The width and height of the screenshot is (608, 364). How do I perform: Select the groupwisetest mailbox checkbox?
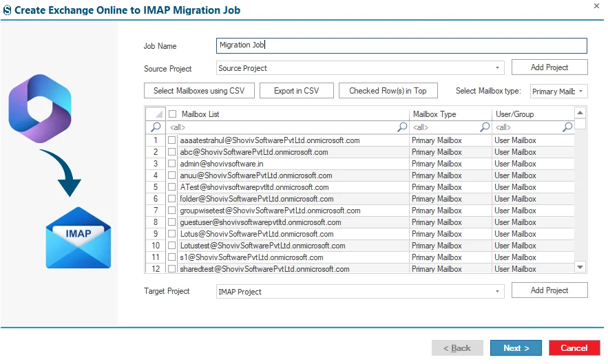171,211
